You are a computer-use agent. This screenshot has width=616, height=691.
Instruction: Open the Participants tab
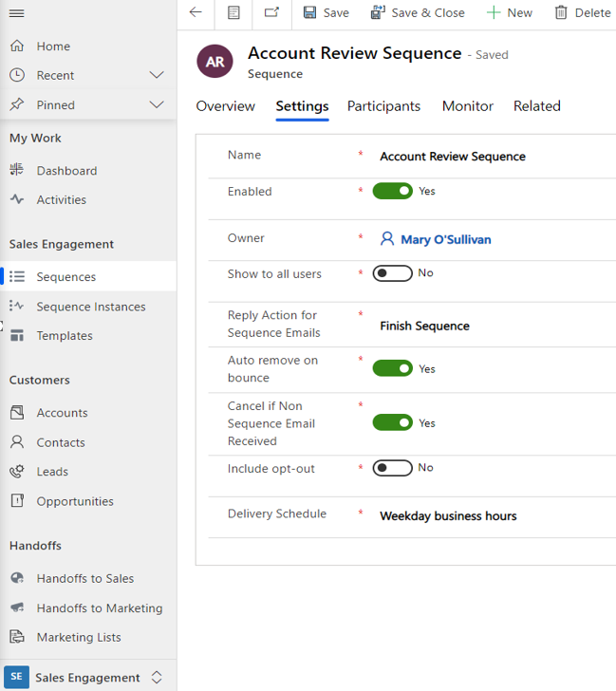383,106
